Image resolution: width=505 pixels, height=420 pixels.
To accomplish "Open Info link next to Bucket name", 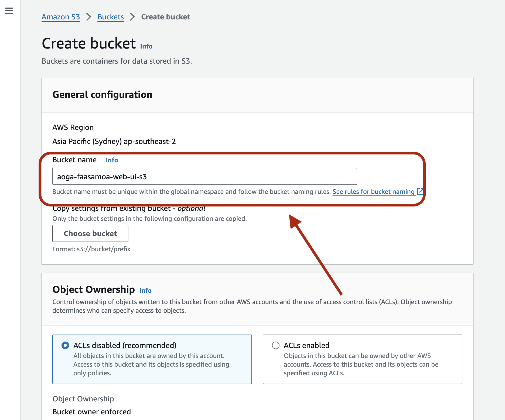I will click(112, 160).
